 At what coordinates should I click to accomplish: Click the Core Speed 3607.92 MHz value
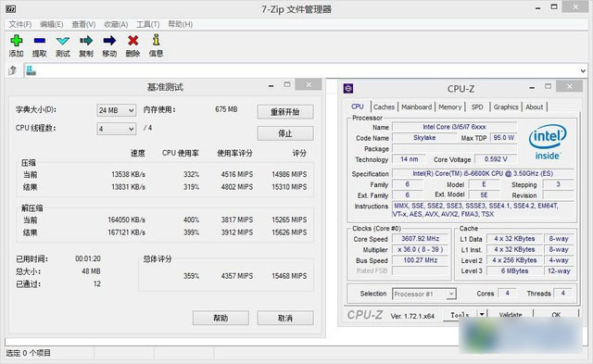pyautogui.click(x=420, y=239)
